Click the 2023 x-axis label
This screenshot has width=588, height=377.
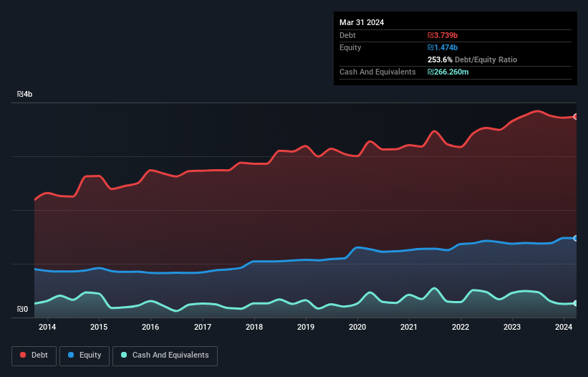512,327
